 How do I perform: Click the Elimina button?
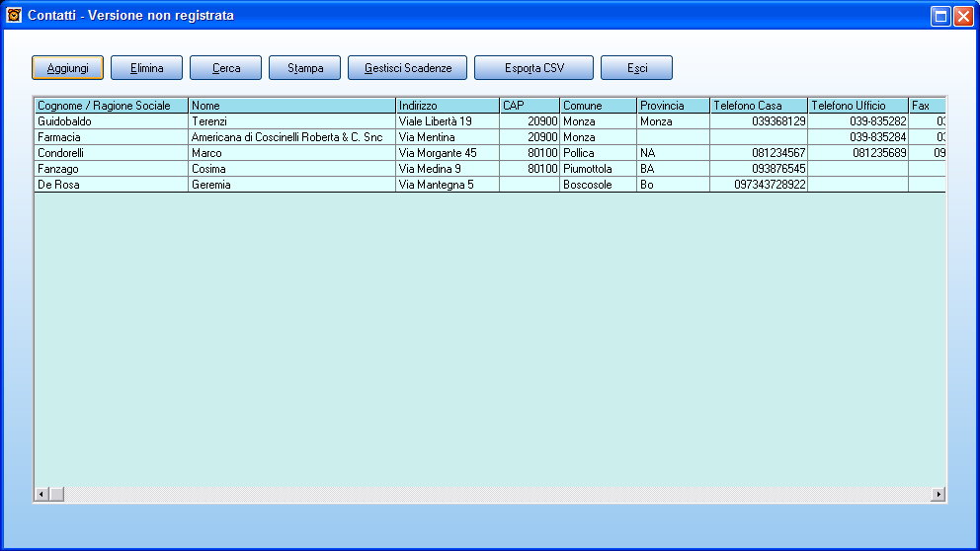coord(147,67)
